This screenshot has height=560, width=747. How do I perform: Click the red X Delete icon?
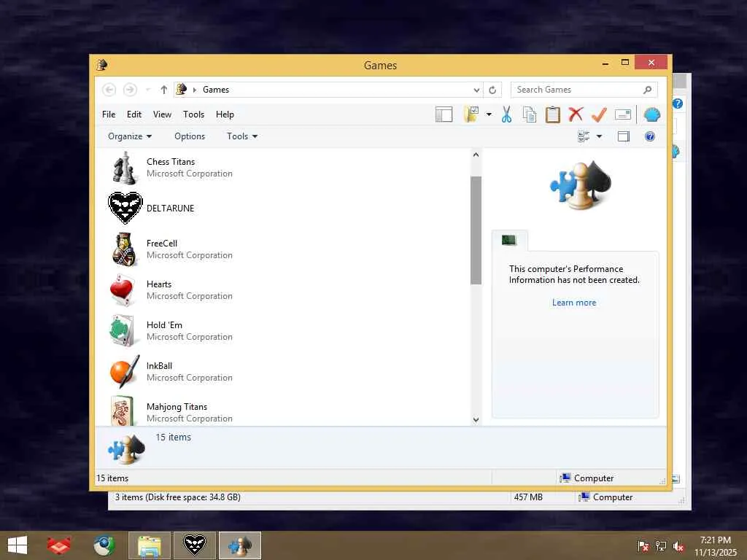click(576, 114)
